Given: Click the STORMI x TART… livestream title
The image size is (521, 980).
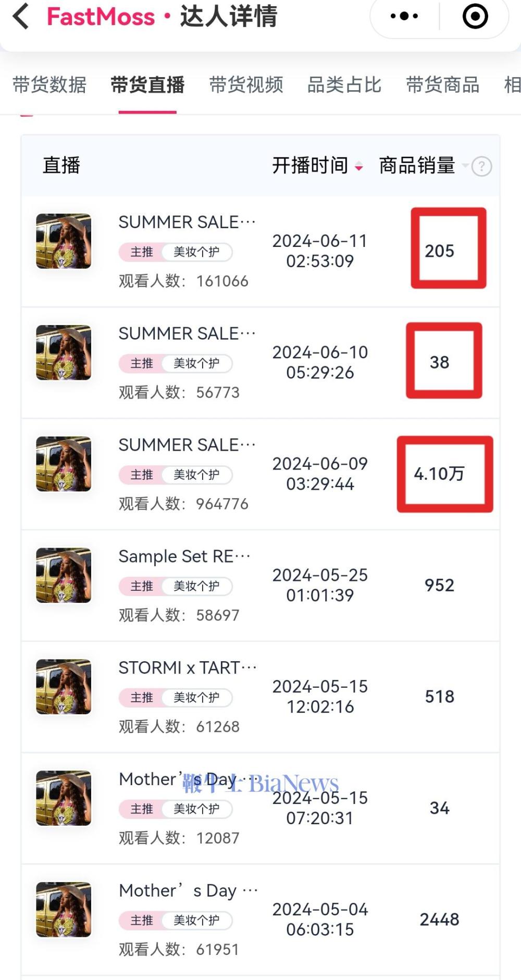Looking at the screenshot, I should tap(188, 667).
